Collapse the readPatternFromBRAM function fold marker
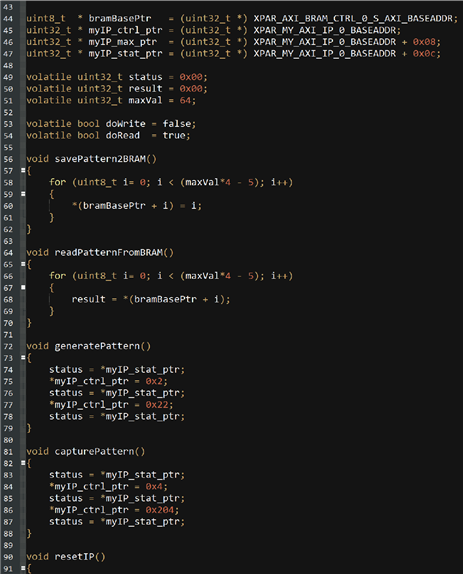This screenshot has width=463, height=574. click(23, 264)
